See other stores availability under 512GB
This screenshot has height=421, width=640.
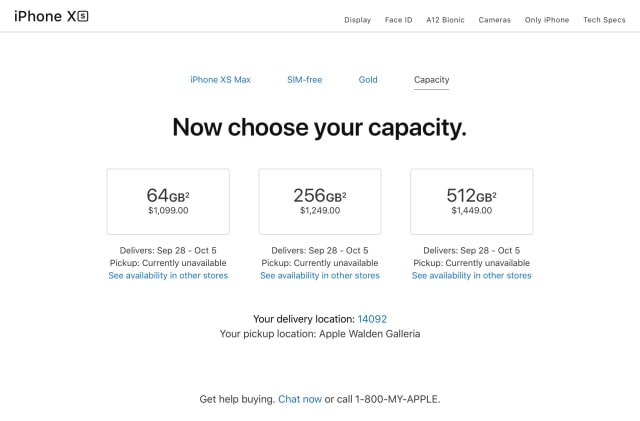pos(471,276)
